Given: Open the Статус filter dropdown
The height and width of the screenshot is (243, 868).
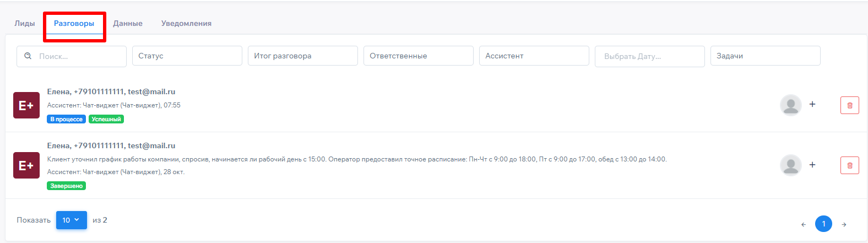Looking at the screenshot, I should point(187,56).
